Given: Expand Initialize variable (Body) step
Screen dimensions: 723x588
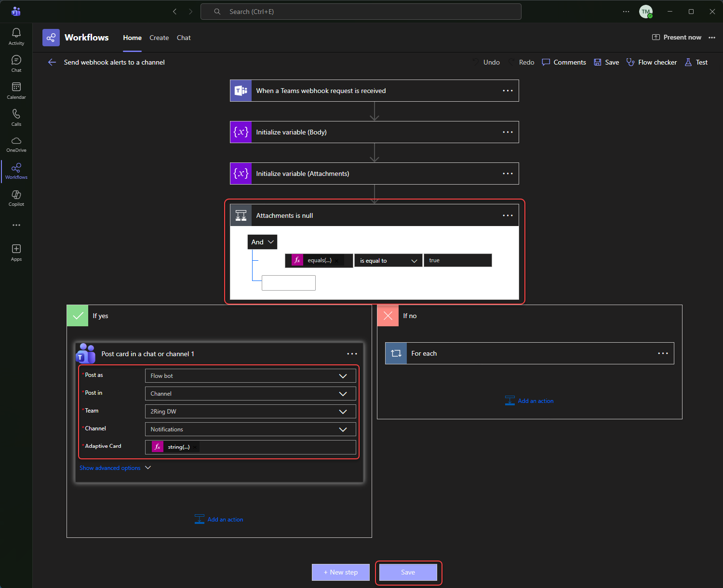Looking at the screenshot, I should click(x=375, y=132).
